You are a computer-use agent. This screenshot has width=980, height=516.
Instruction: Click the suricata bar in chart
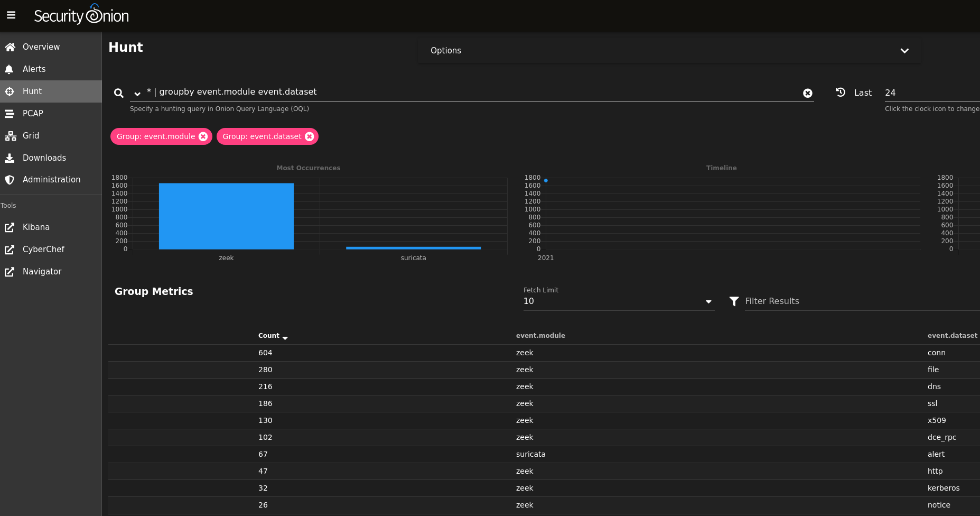(413, 247)
